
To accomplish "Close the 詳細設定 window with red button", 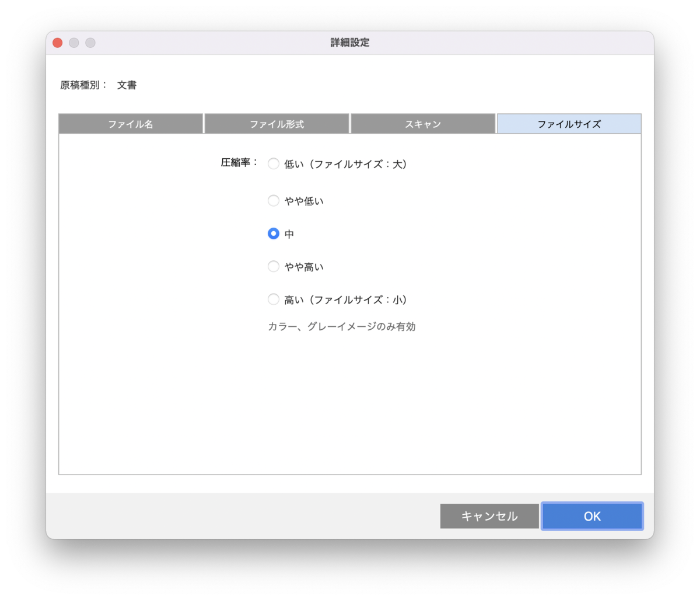I will (x=57, y=43).
